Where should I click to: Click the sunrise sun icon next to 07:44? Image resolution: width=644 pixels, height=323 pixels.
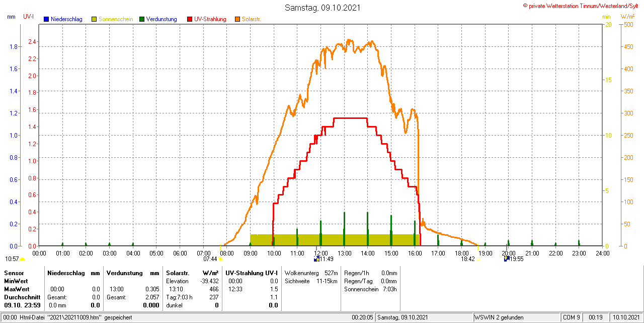click(x=220, y=259)
